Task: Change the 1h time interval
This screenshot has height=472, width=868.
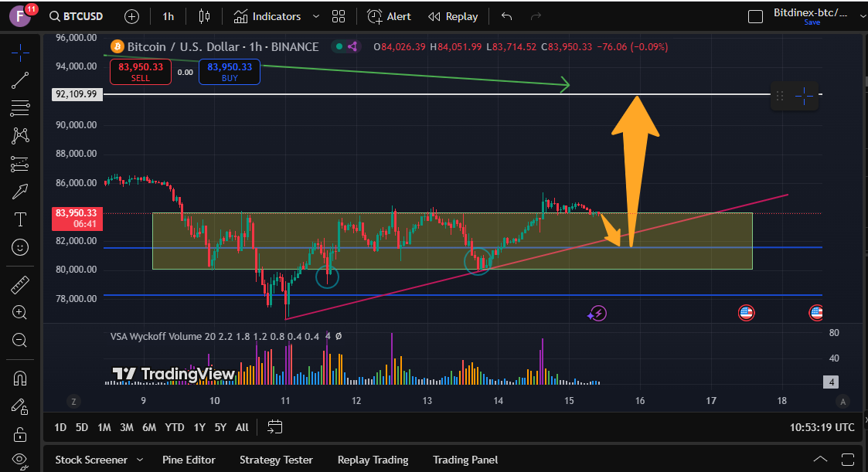Action: click(168, 16)
